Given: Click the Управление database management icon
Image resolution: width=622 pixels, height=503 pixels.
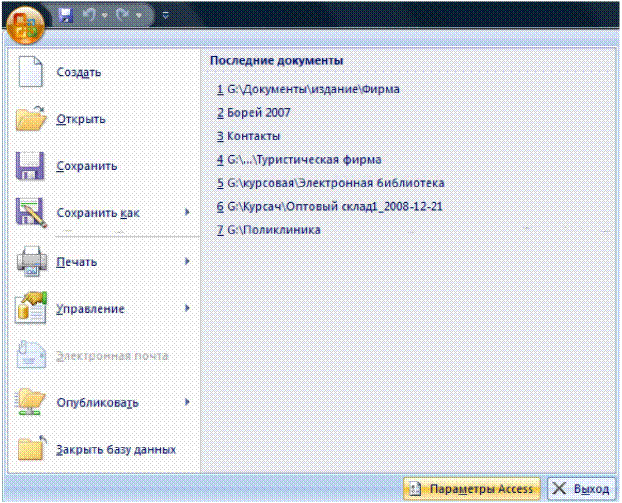Looking at the screenshot, I should (x=31, y=308).
